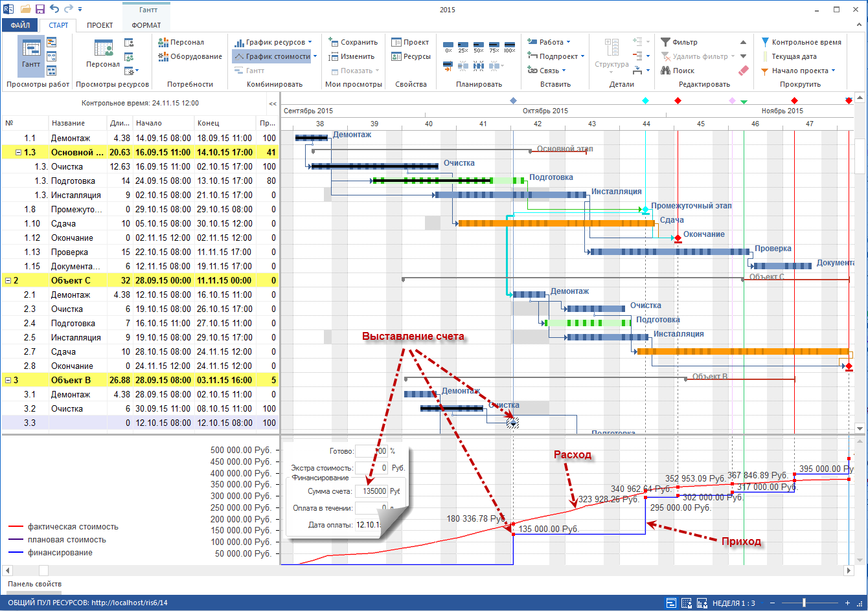This screenshot has width=868, height=611.
Task: Collapse the 1.3 Основной row
Action: pos(19,153)
